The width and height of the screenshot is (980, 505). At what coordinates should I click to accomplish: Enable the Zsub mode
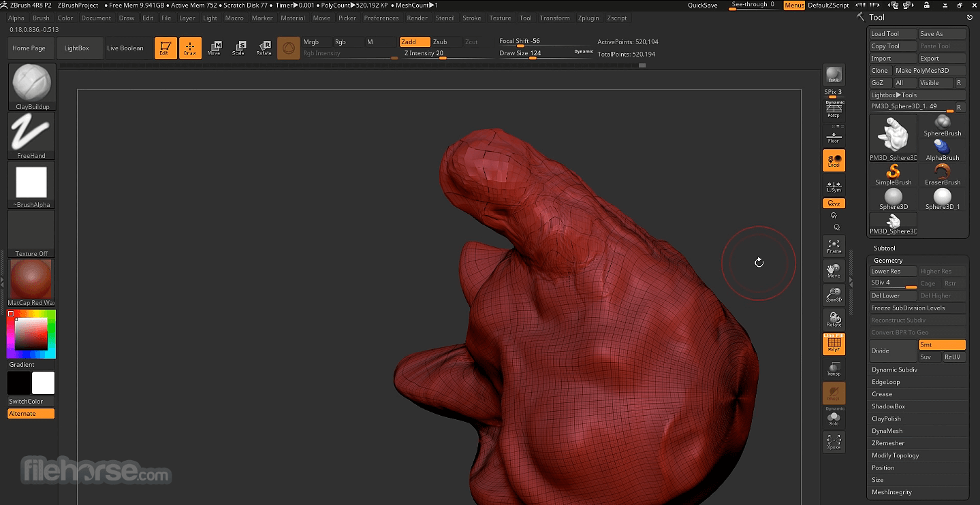point(446,42)
